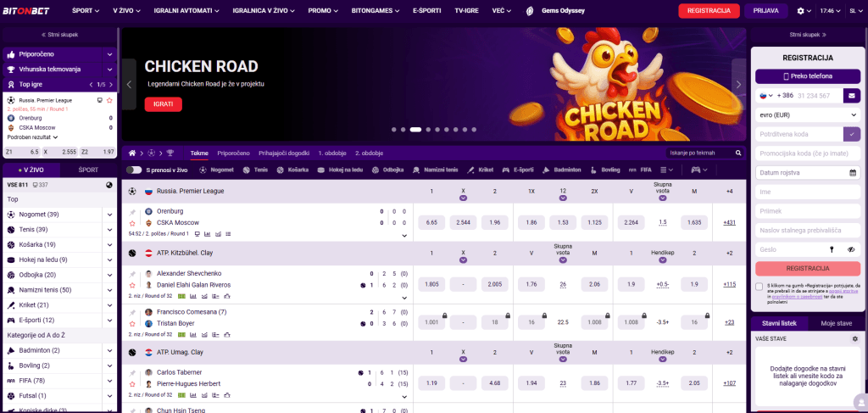
Task: Open the SL language dropdown
Action: coord(856,10)
